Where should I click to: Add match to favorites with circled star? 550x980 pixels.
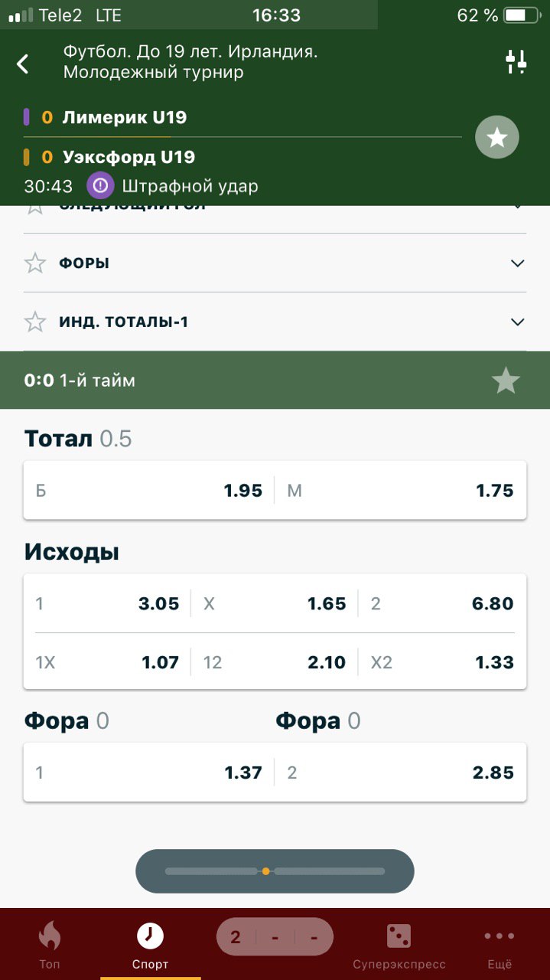[x=497, y=138]
